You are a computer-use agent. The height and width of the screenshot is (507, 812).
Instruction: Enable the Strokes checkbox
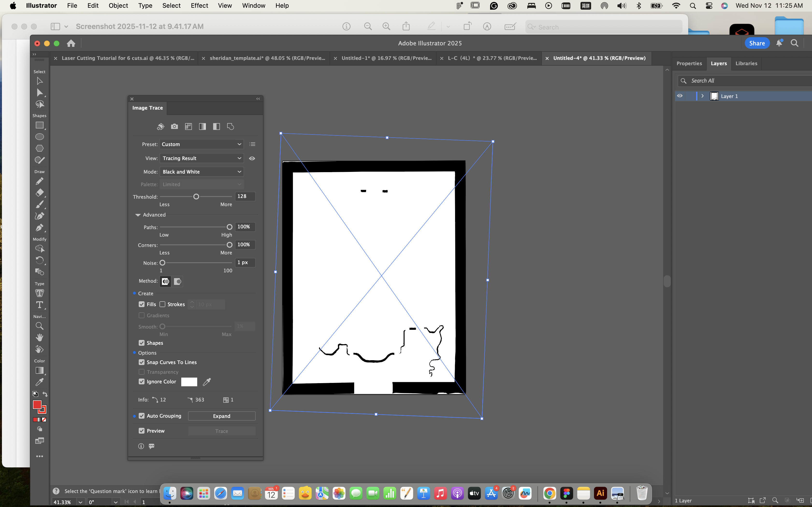(x=162, y=304)
